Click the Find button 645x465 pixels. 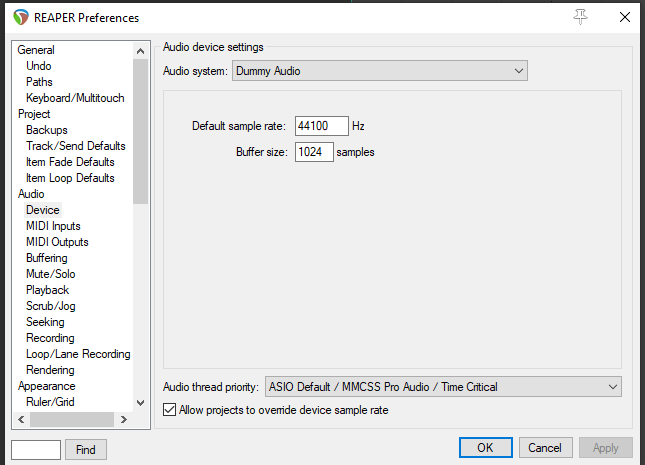click(86, 449)
